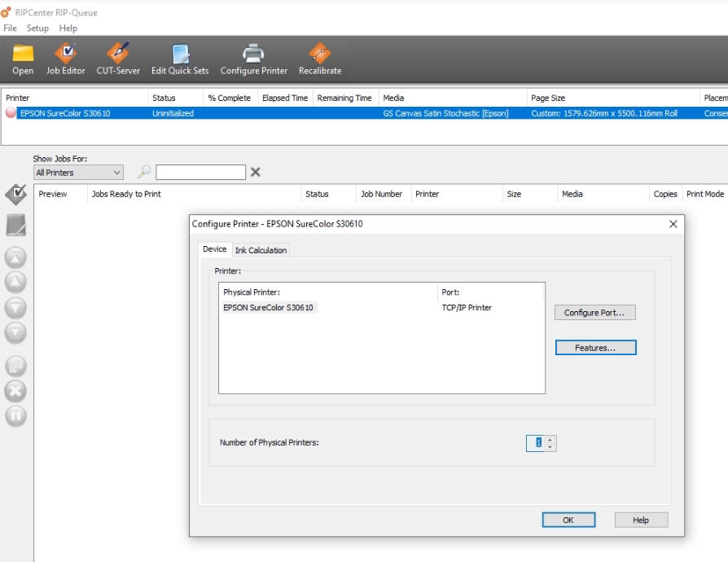Move job to bottom of queue
Image resolution: width=728 pixels, height=562 pixels.
[x=15, y=332]
